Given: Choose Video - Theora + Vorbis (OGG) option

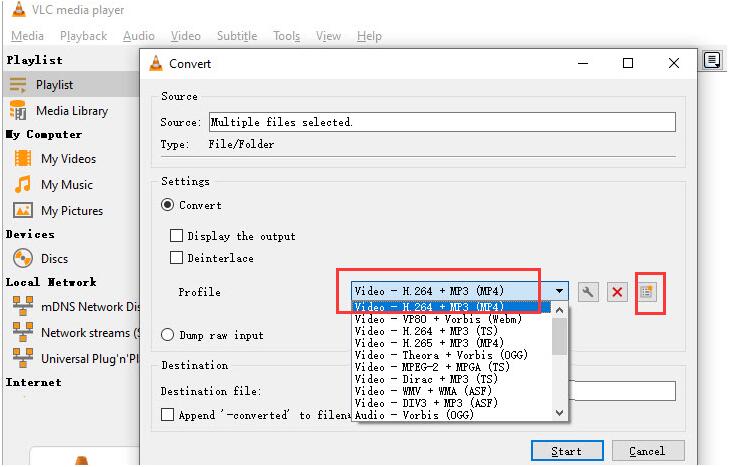Looking at the screenshot, I should (x=451, y=355).
